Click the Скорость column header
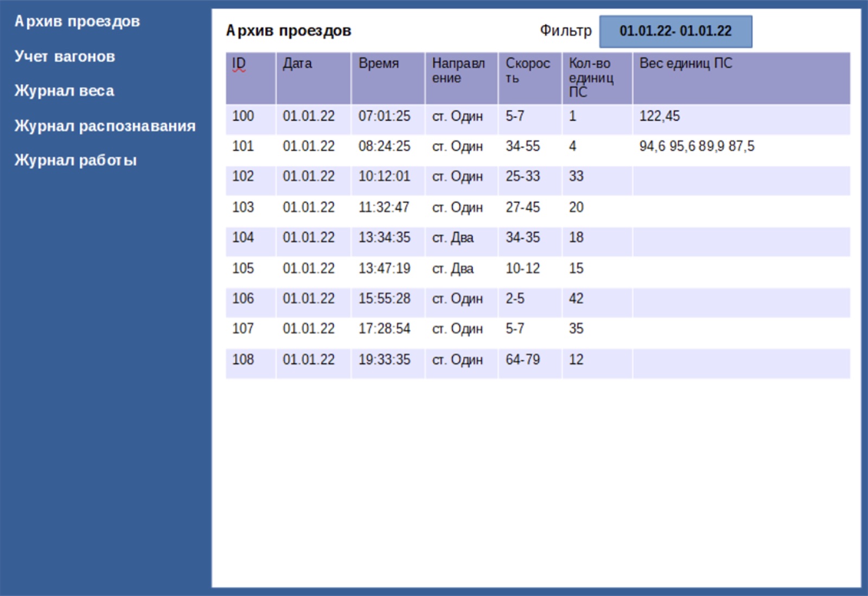Image resolution: width=868 pixels, height=596 pixels. coord(530,78)
